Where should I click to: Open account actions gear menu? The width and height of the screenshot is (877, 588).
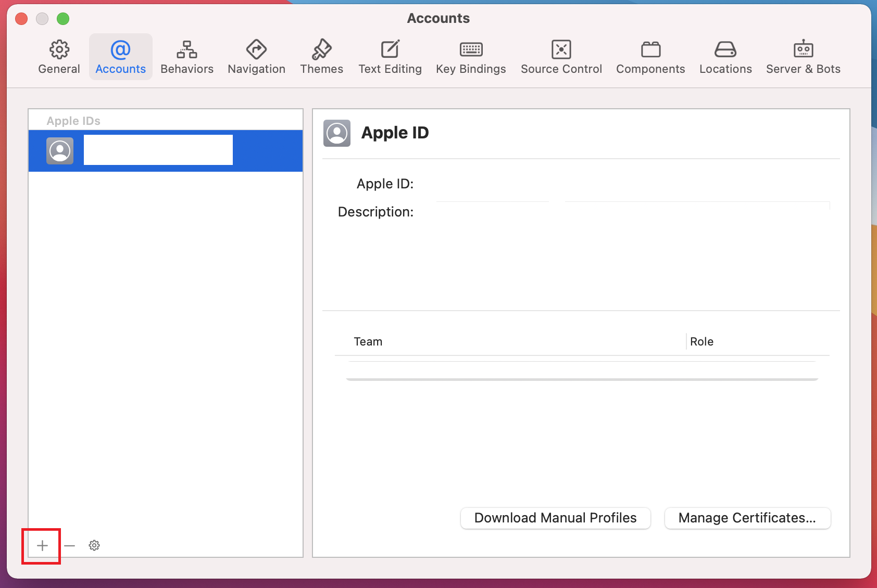coord(94,545)
